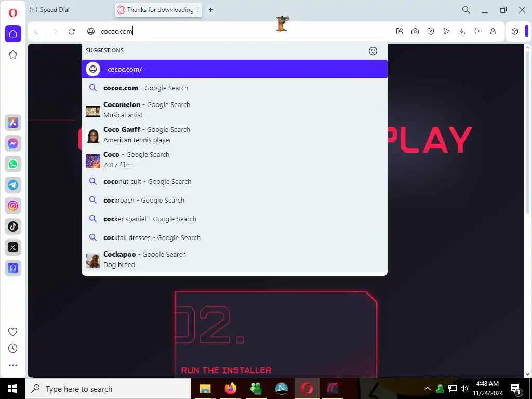The height and width of the screenshot is (399, 532).
Task: Reload the current page
Action: pyautogui.click(x=72, y=31)
